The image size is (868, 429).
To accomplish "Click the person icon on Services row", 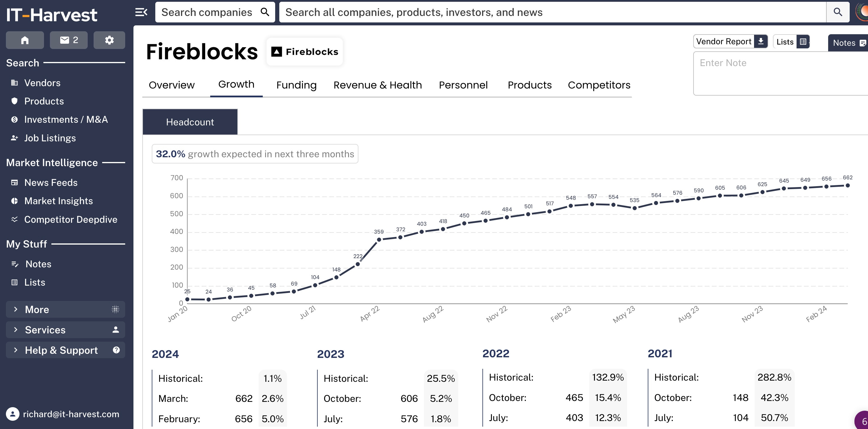I will click(115, 330).
